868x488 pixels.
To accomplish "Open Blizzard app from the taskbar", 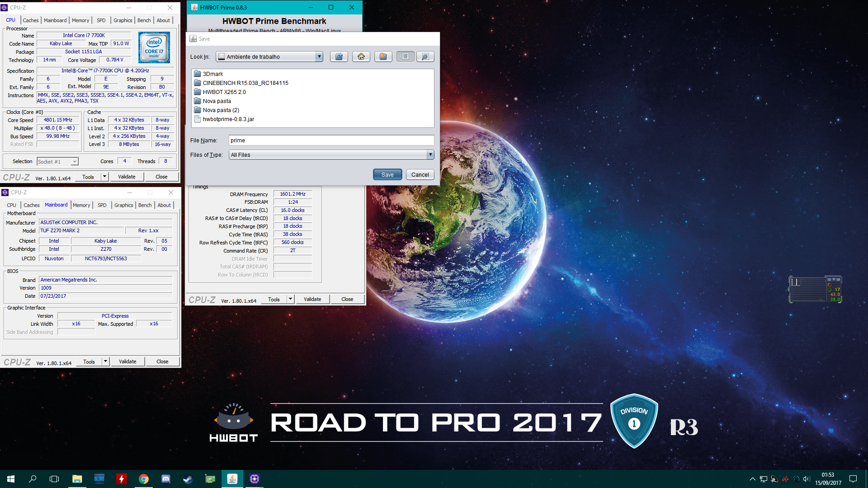I will pos(99,479).
